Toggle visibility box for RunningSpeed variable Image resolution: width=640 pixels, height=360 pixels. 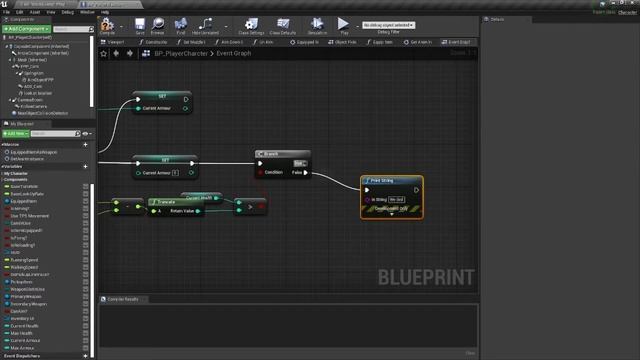point(86,260)
